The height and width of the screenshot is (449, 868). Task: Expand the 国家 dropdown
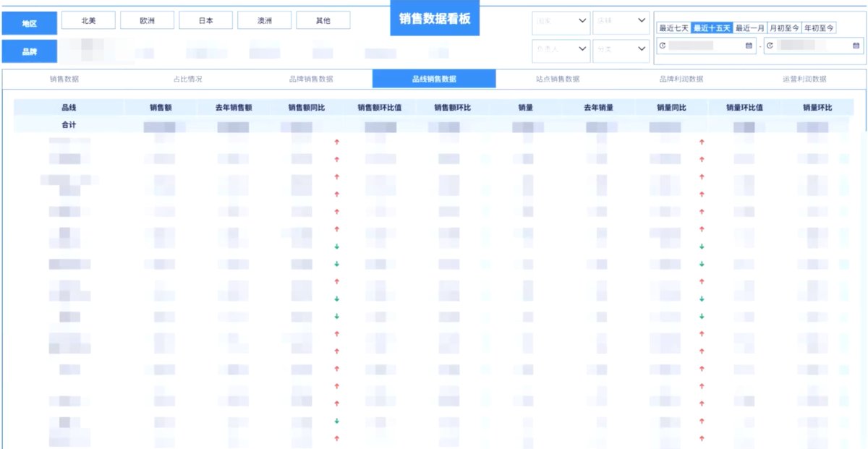561,21
